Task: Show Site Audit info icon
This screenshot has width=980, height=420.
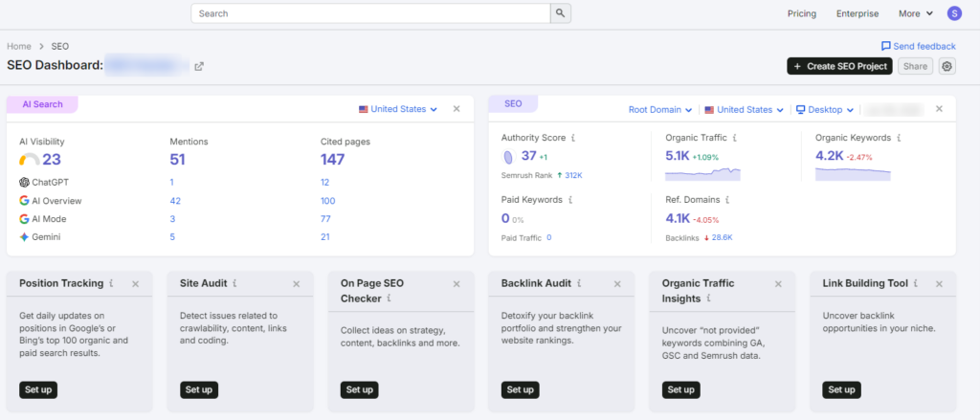Action: coord(234,283)
